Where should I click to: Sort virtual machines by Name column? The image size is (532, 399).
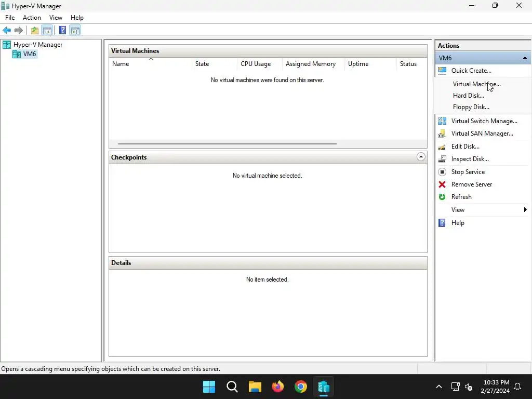[x=151, y=64]
